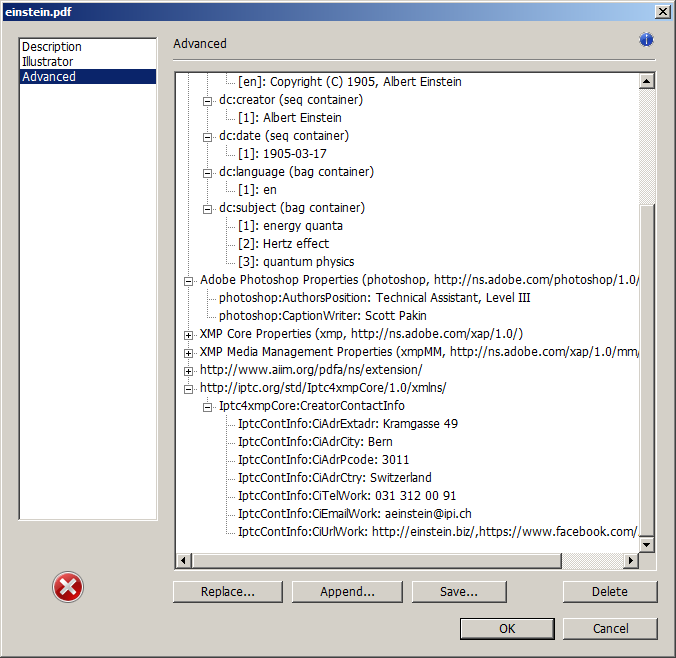The height and width of the screenshot is (658, 676).
Task: Collapse the dc:creator seq container
Action: (208, 100)
